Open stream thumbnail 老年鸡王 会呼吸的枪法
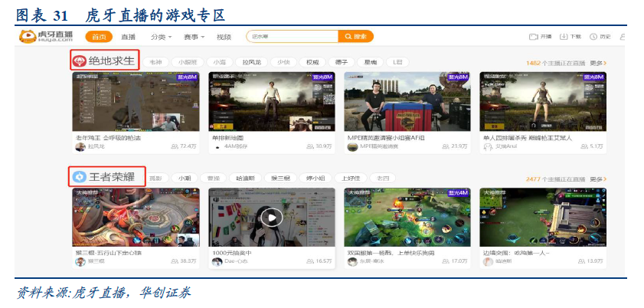The width and height of the screenshot is (644, 308). [136, 101]
